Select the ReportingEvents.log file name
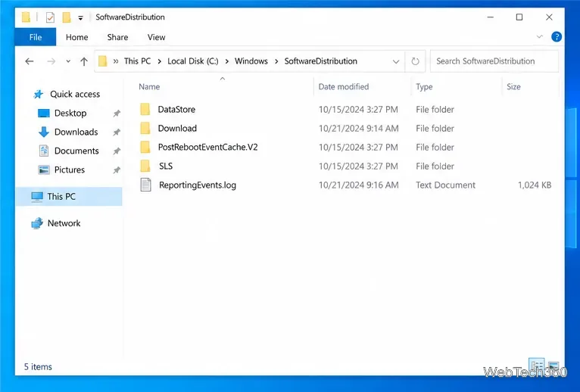This screenshot has height=392, width=580. [198, 185]
